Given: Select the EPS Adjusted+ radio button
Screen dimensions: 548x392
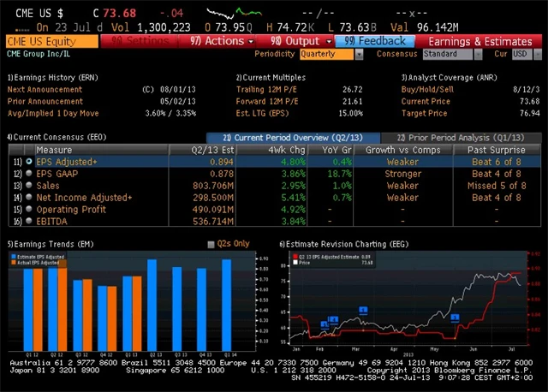Looking at the screenshot, I should point(29,161).
